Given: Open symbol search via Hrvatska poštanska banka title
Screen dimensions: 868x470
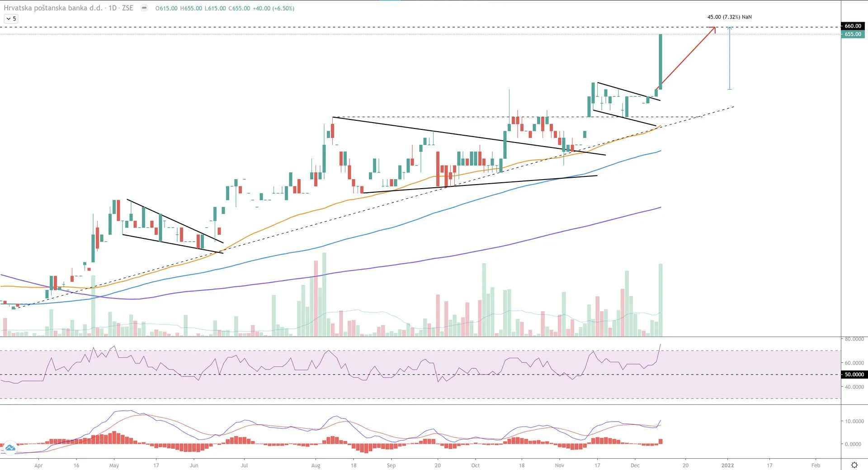Looking at the screenshot, I should point(53,8).
